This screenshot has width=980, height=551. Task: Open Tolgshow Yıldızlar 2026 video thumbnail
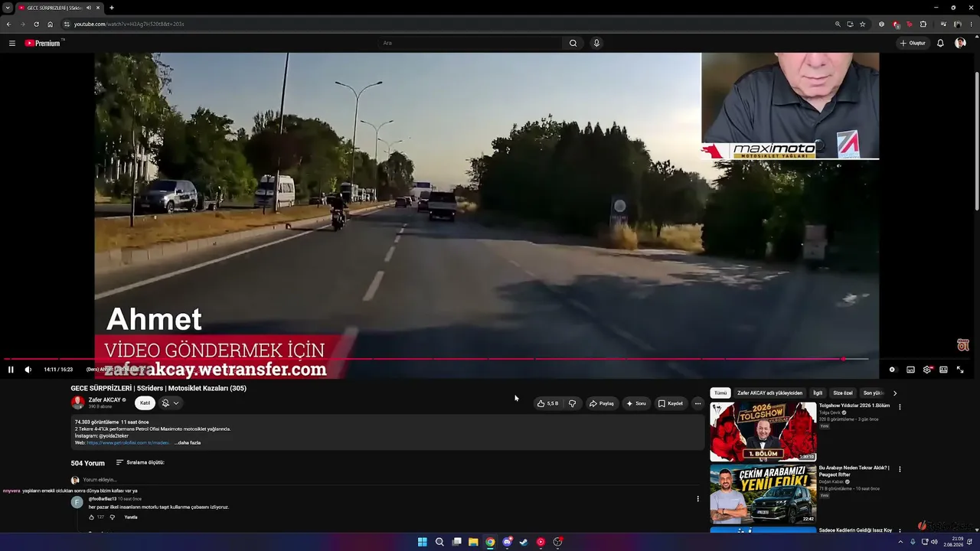[763, 432]
